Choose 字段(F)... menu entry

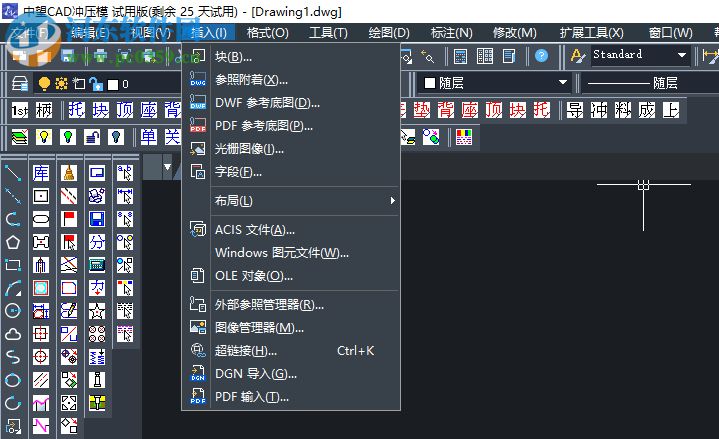click(291, 172)
